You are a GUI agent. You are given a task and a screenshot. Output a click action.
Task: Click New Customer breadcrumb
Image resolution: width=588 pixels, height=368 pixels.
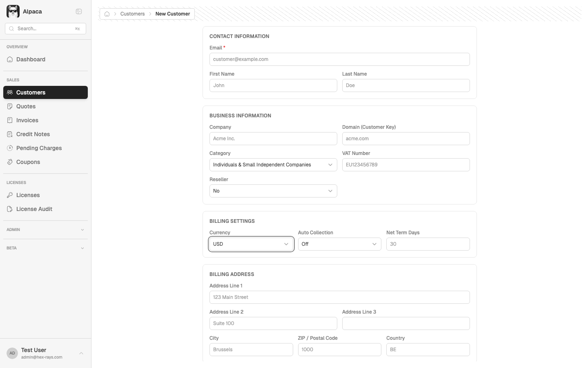coord(173,14)
